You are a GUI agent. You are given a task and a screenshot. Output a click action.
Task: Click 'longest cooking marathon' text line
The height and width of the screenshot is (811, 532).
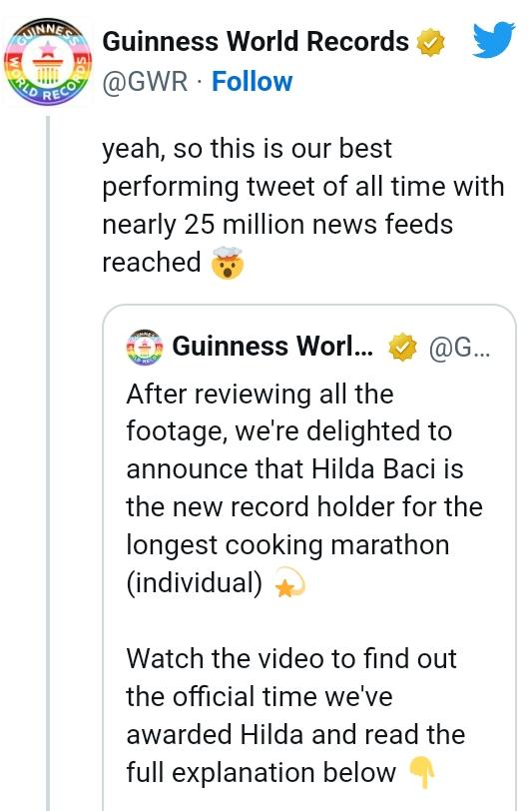coord(287,545)
